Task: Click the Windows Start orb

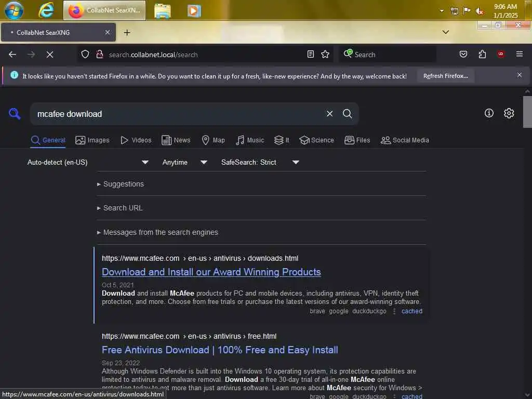Action: 14,10
